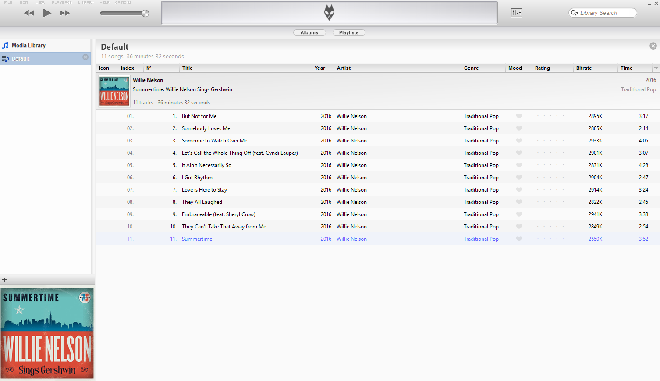The width and height of the screenshot is (660, 381).
Task: Click Willie Nelson album group header name
Action: click(148, 80)
